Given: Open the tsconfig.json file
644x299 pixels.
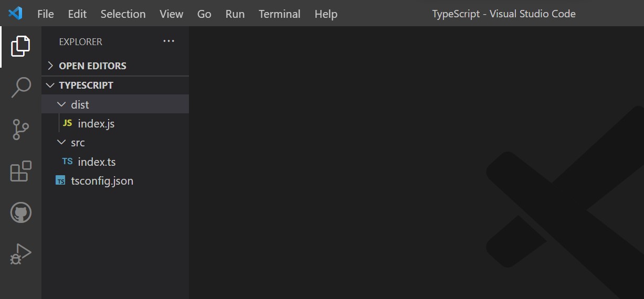Looking at the screenshot, I should coord(102,181).
